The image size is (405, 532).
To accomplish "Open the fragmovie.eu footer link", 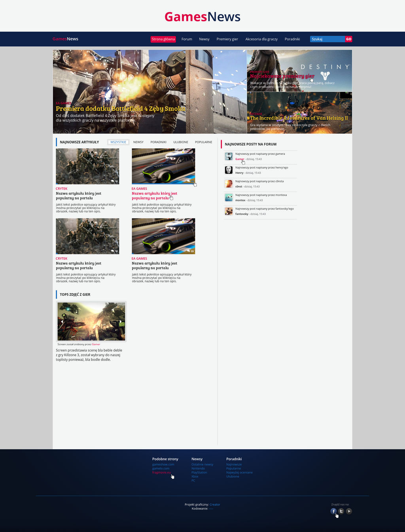I will click(x=162, y=473).
